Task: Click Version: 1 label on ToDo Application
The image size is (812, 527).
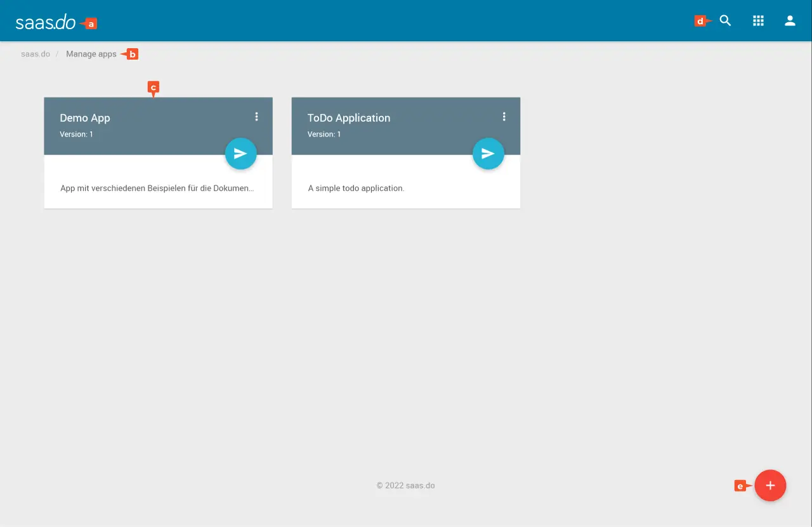Action: pos(324,134)
